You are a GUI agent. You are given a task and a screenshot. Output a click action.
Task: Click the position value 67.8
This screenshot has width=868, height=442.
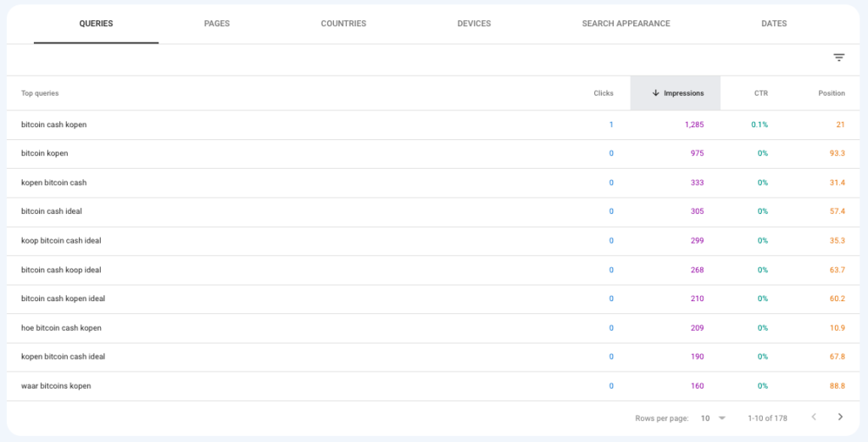pos(837,356)
